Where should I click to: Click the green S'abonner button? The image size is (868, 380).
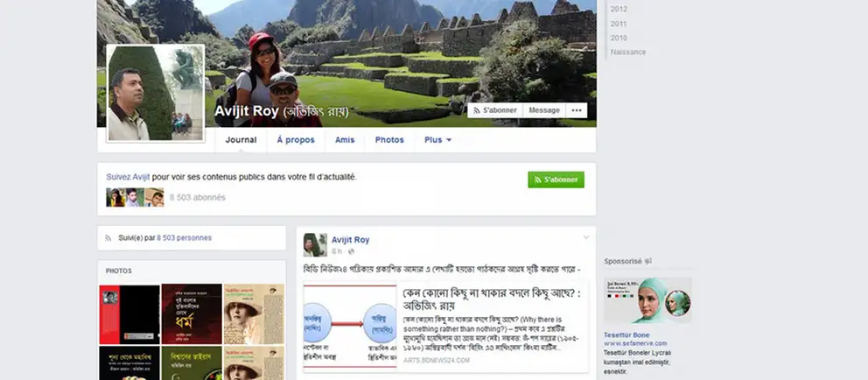coord(556,179)
